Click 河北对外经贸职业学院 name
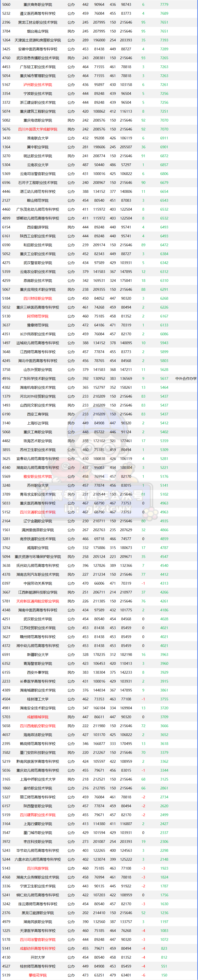198x980 pixels. click(38, 396)
